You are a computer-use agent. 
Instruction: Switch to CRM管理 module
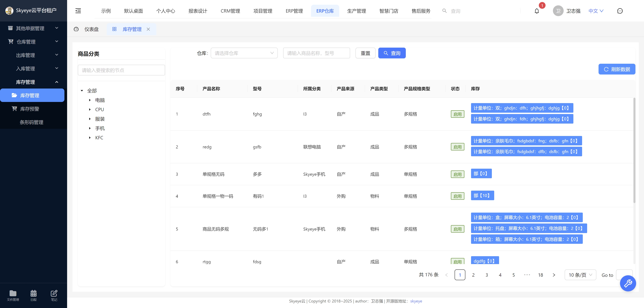230,11
